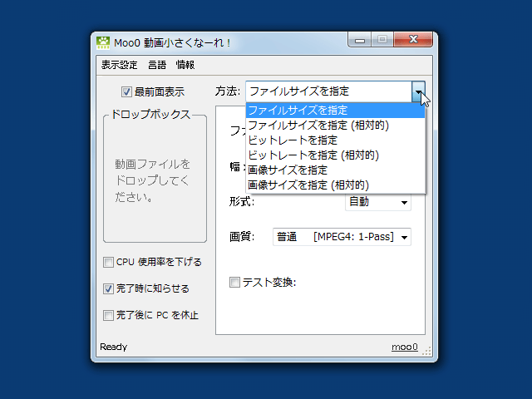
Task: Close the Moo0 window
Action: 413,39
